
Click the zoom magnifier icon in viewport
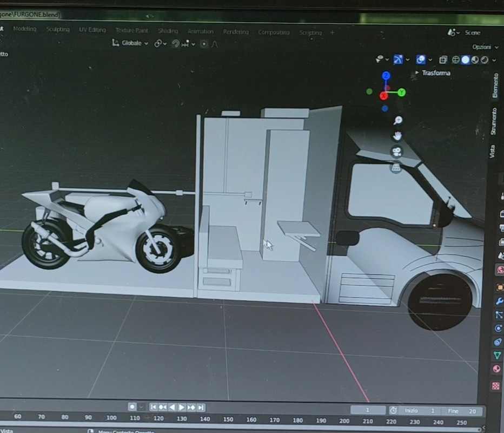[x=397, y=120]
